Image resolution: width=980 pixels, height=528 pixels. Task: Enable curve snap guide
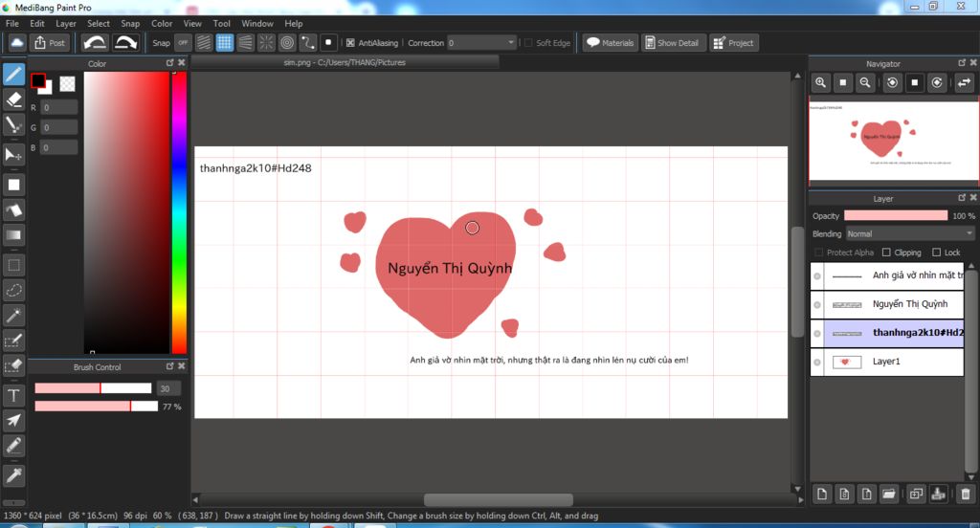tap(307, 42)
